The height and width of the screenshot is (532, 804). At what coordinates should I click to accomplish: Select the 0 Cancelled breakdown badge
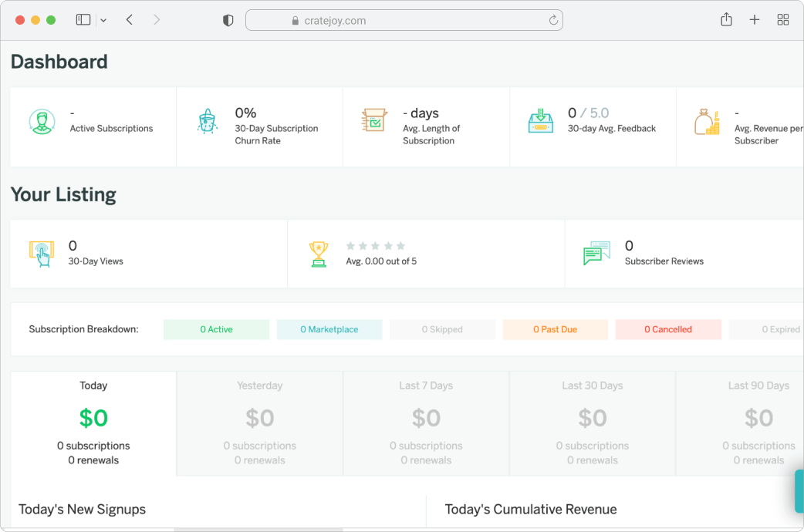(x=668, y=329)
